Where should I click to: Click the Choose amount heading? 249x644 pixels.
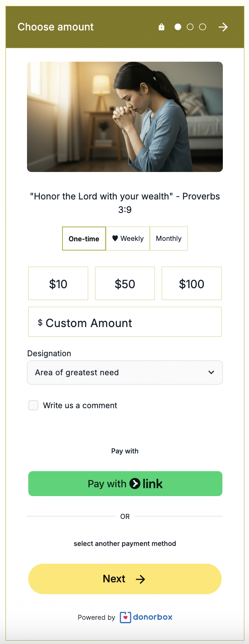click(x=55, y=27)
